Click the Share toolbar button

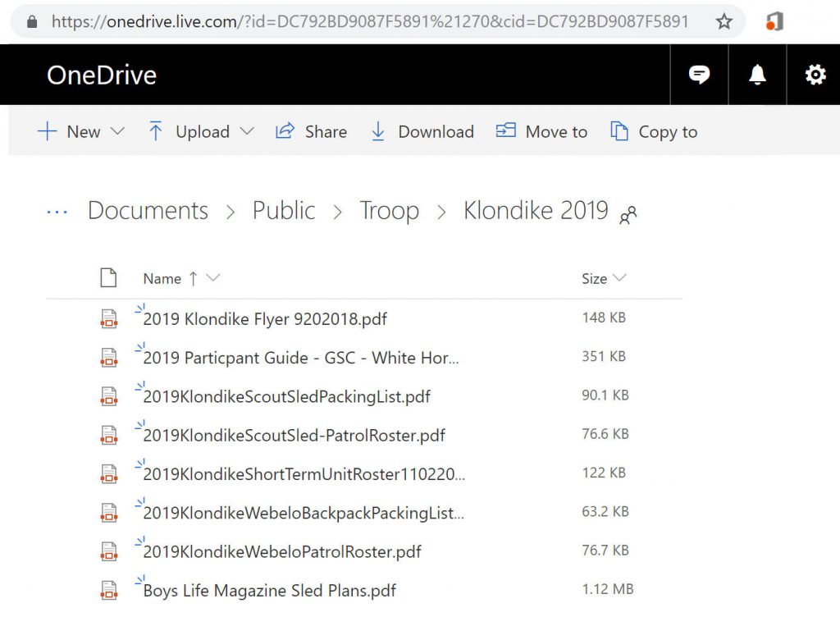click(311, 131)
